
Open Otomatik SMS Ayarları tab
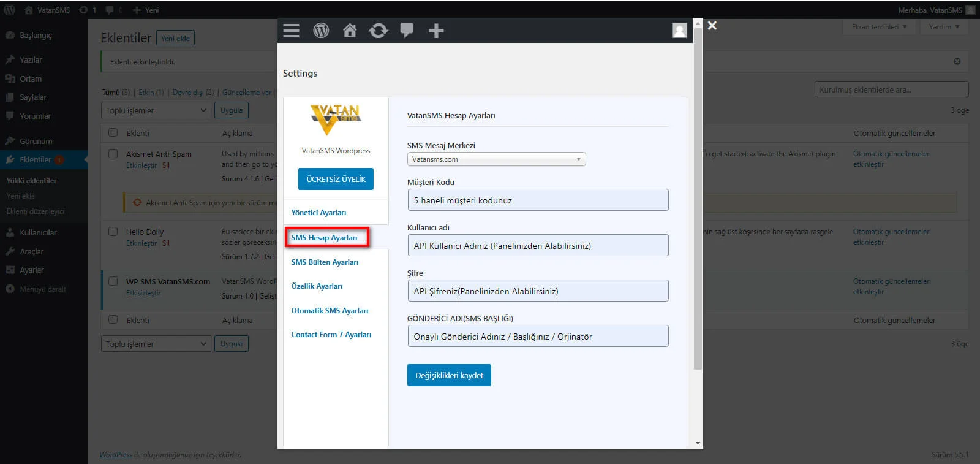pos(330,311)
